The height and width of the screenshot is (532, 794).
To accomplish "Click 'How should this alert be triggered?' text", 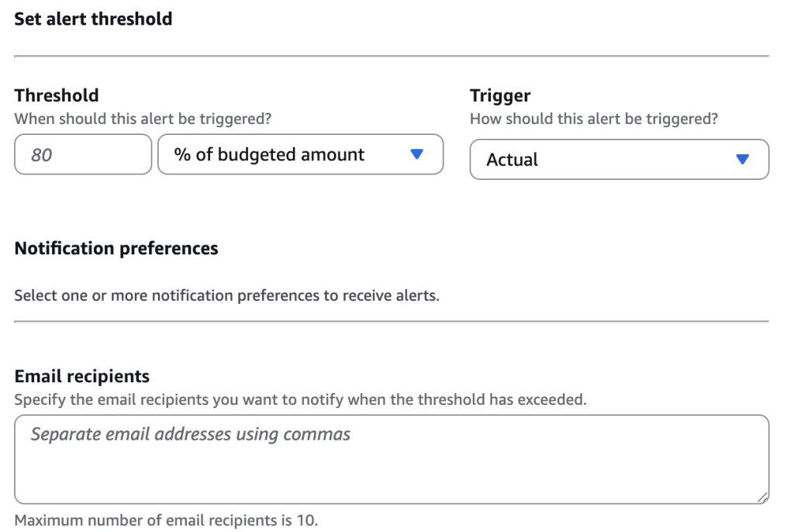I will coord(594,119).
